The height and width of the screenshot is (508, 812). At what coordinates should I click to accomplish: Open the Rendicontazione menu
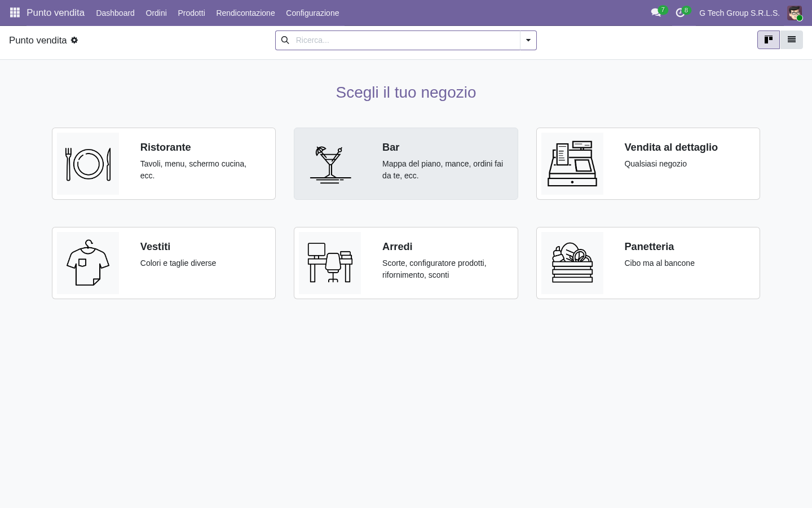tap(245, 13)
